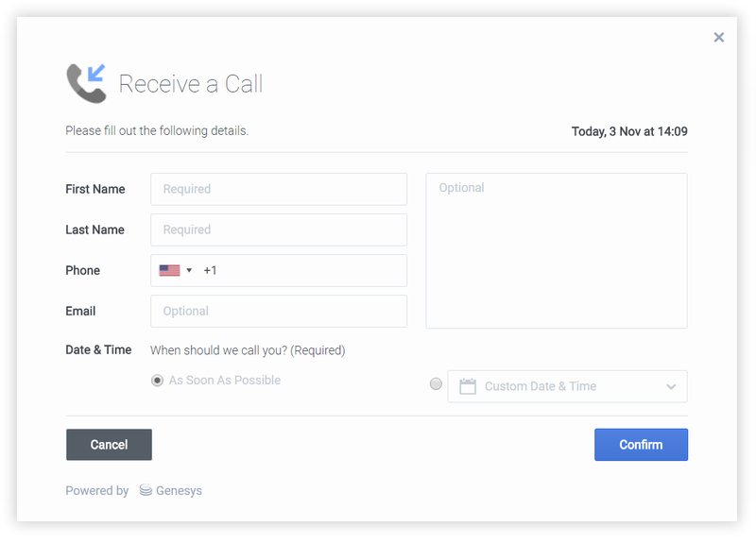Open the country code dropdown arrow
This screenshot has width=756, height=543.
189,270
